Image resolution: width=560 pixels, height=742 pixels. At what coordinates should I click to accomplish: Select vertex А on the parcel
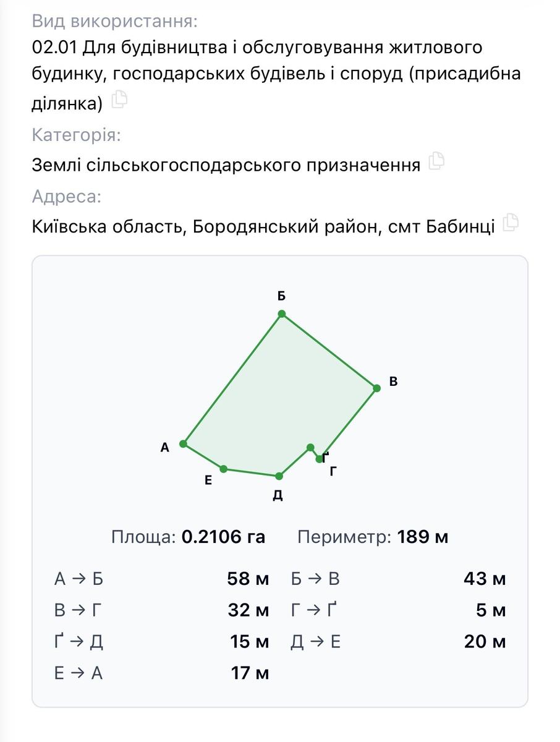(x=183, y=444)
